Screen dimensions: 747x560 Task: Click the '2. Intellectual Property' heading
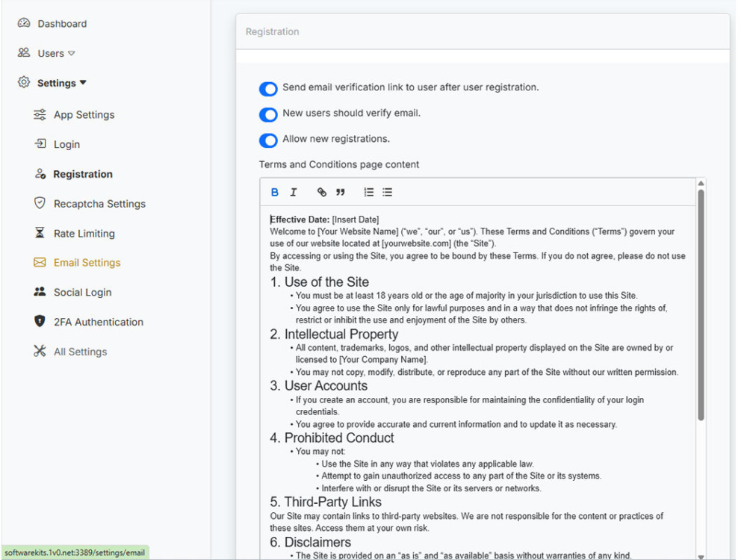334,335
